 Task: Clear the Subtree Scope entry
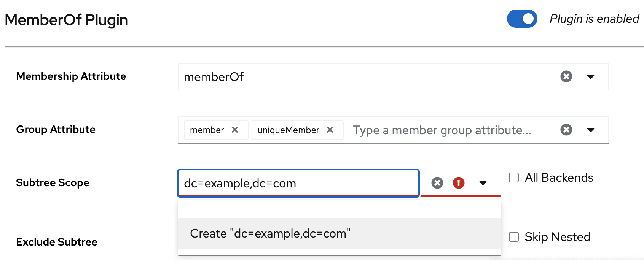[437, 183]
